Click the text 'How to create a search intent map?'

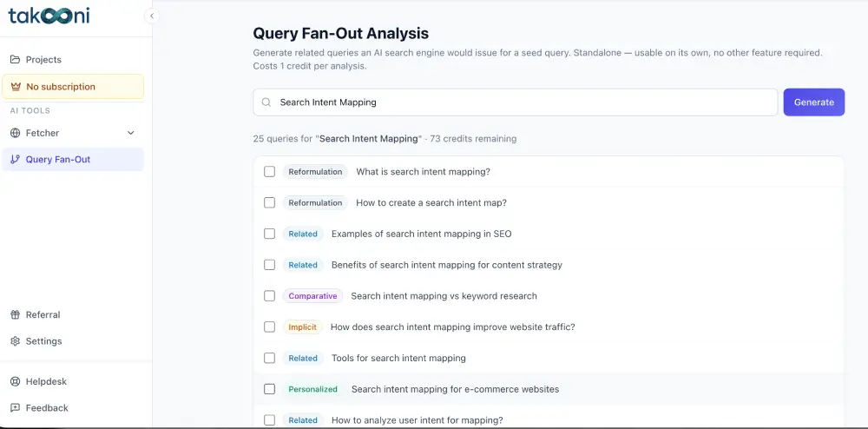(x=431, y=202)
